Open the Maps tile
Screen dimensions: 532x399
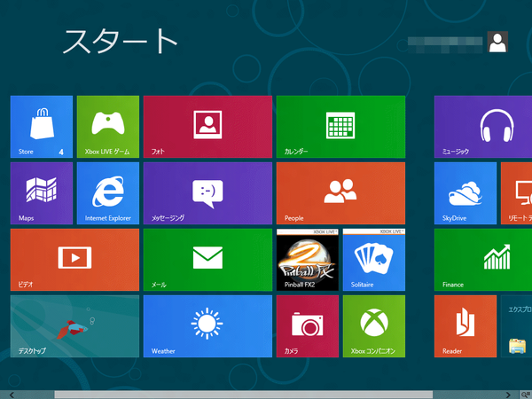point(42,193)
